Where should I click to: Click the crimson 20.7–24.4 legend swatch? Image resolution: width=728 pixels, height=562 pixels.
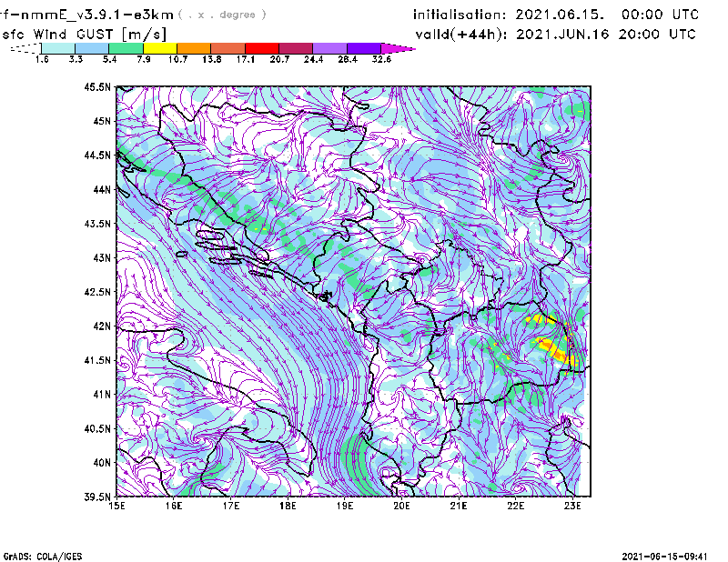pos(296,48)
